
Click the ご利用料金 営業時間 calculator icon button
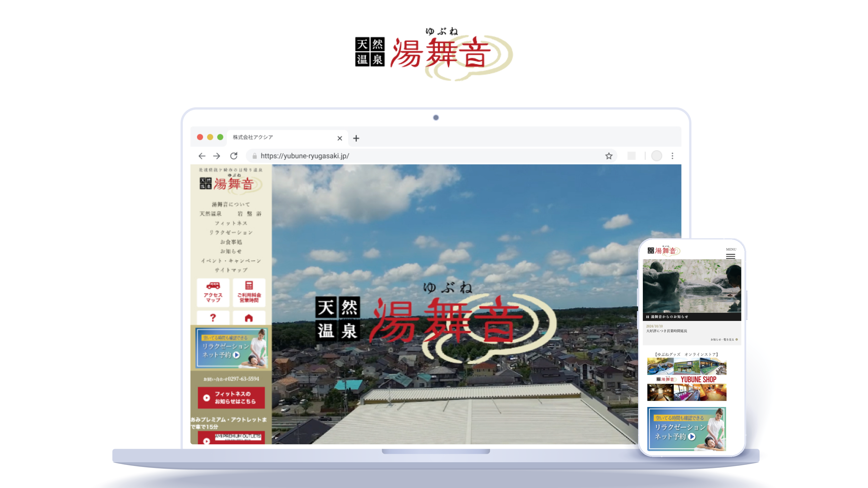pyautogui.click(x=249, y=292)
